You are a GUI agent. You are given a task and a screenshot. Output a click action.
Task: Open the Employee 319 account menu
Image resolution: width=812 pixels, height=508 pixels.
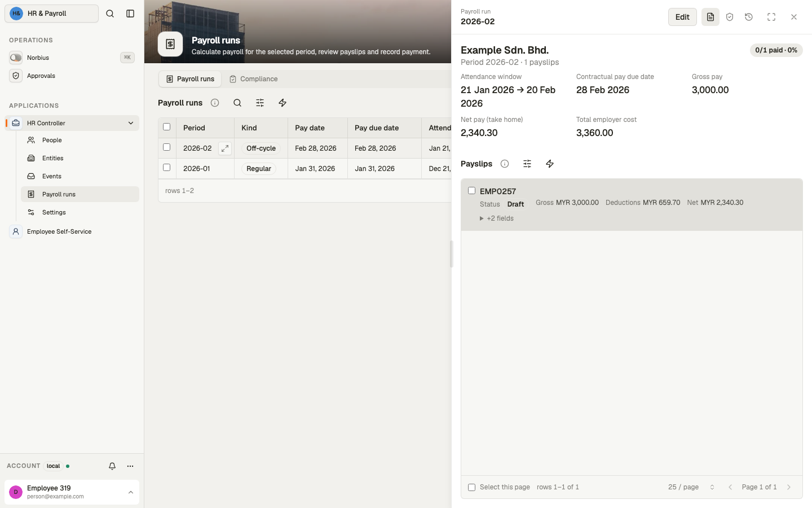click(x=72, y=492)
